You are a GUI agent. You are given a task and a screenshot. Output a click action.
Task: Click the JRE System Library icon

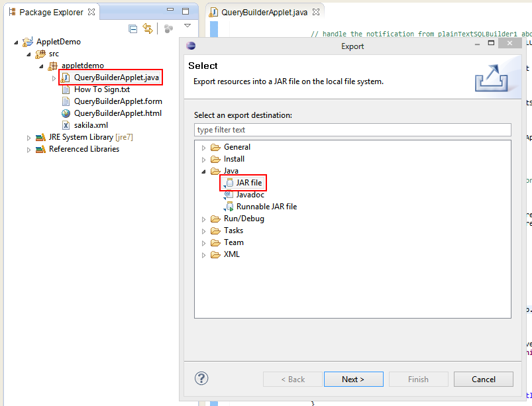[40, 137]
